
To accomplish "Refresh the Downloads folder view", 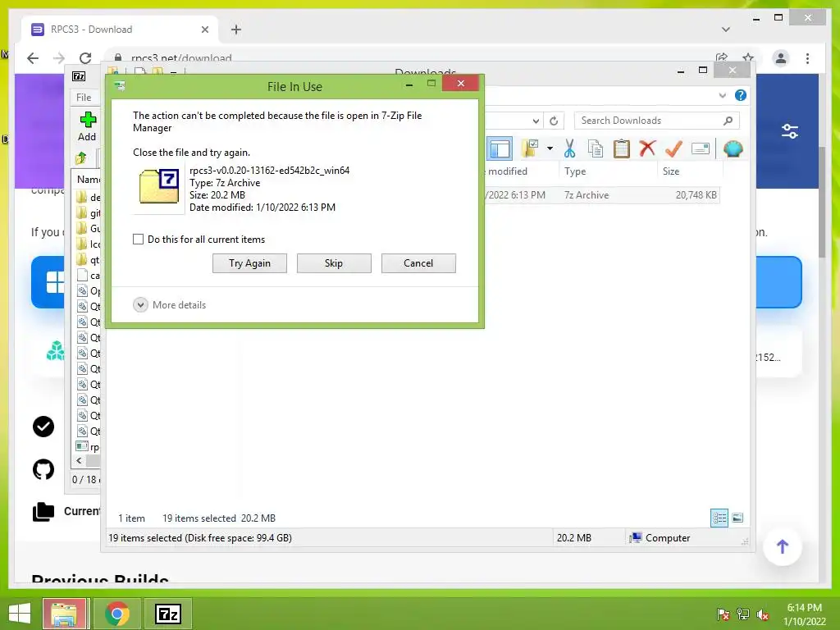I will click(554, 121).
